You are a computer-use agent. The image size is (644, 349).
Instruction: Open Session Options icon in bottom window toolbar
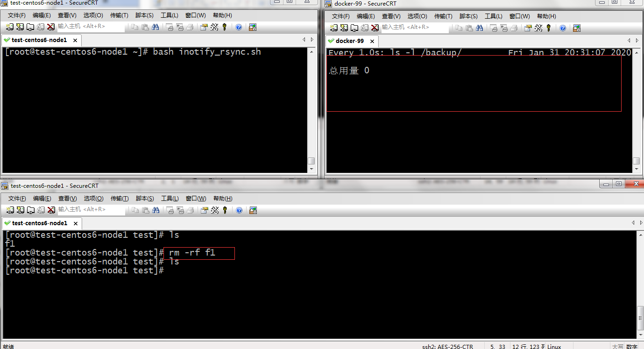point(204,210)
